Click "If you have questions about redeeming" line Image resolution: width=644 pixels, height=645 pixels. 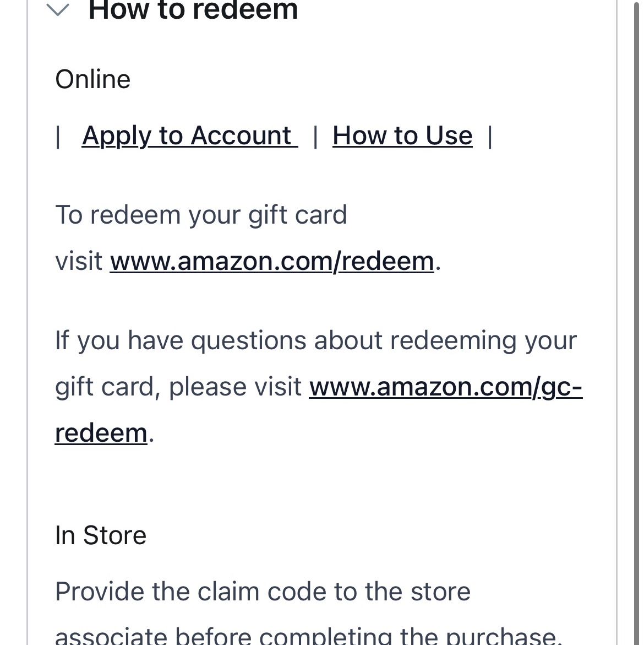tap(315, 340)
